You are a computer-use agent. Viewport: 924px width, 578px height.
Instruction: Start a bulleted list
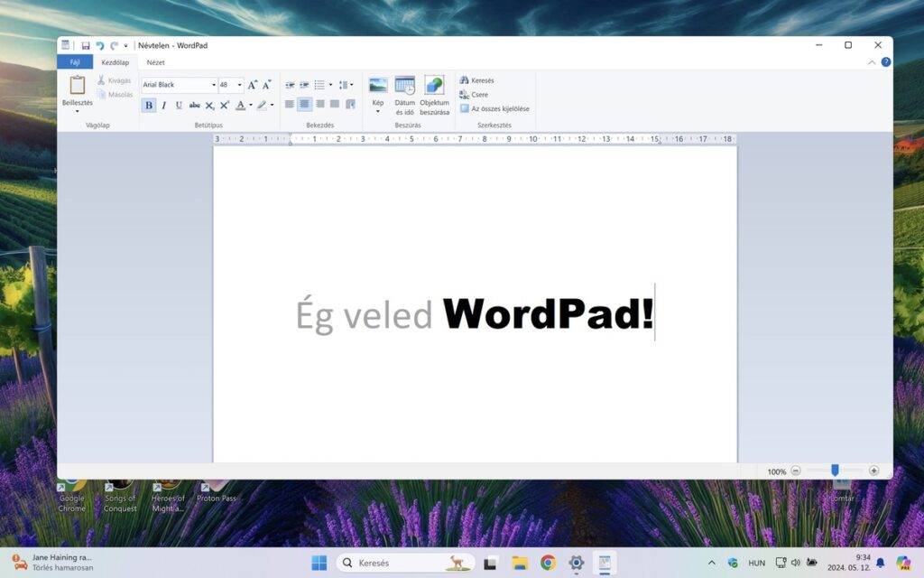coord(319,86)
